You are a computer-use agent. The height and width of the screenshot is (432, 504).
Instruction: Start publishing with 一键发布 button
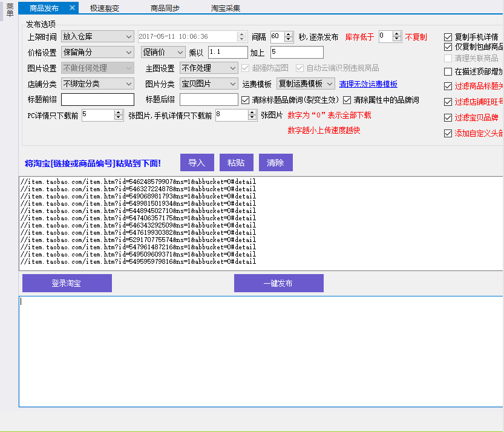coord(278,283)
